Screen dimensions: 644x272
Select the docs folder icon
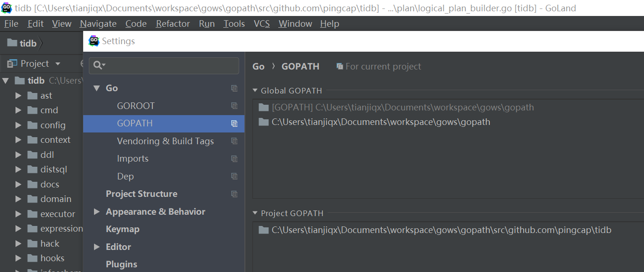point(32,184)
